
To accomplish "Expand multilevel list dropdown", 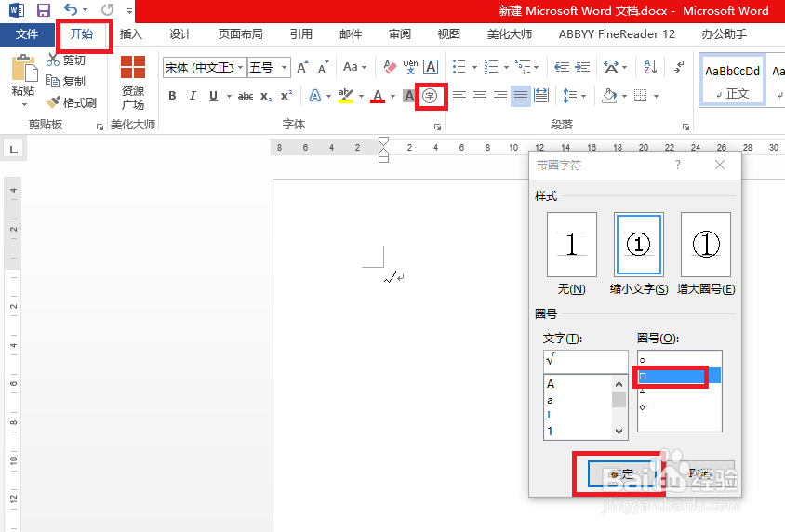I will (x=536, y=67).
